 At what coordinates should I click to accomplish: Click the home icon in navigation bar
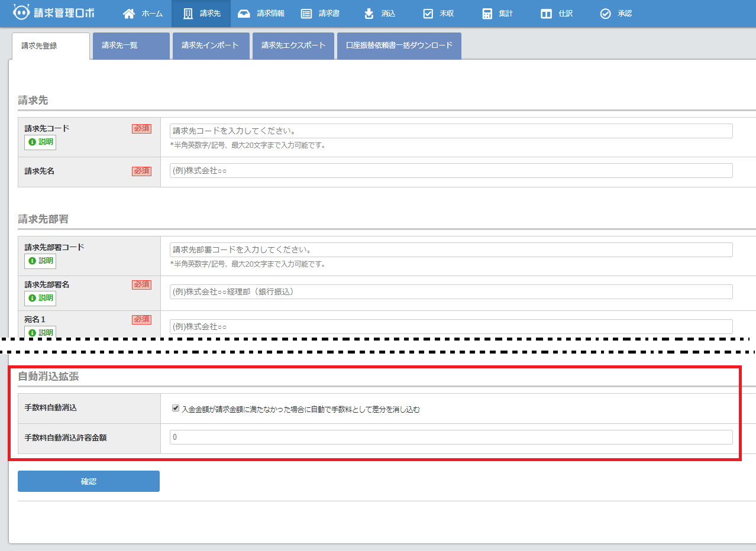tap(129, 14)
